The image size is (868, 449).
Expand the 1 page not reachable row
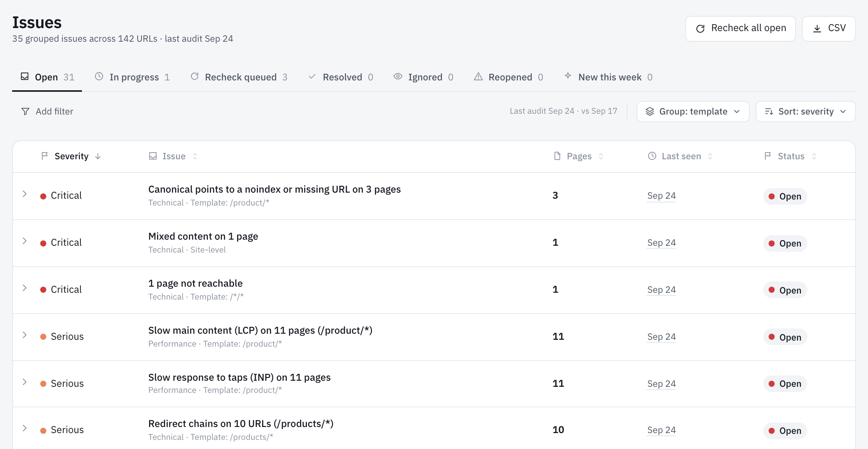(x=25, y=288)
